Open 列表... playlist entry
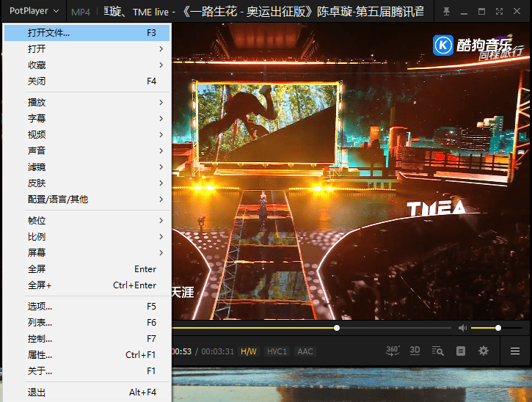 pyautogui.click(x=87, y=323)
